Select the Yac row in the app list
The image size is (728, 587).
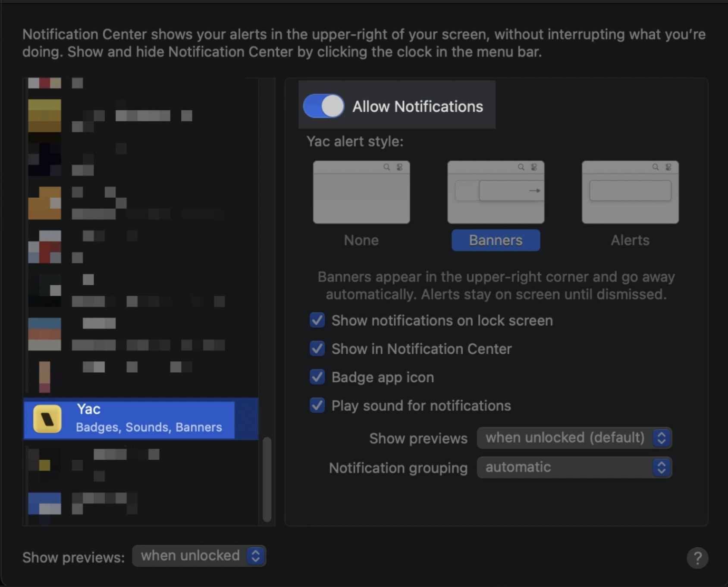tap(141, 418)
